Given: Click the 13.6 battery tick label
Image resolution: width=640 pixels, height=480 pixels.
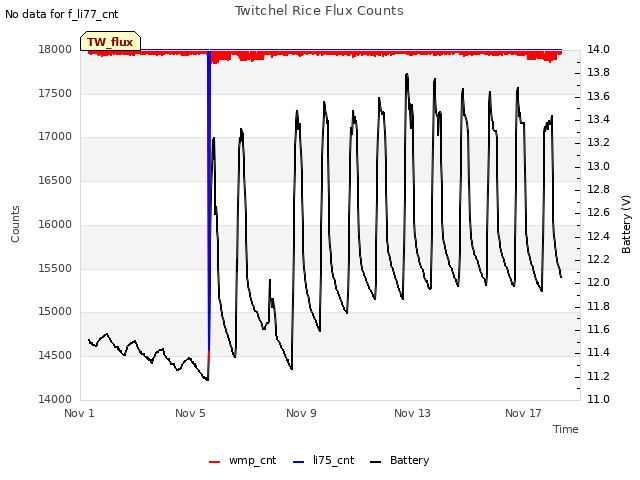Looking at the screenshot, I should coord(598,96).
